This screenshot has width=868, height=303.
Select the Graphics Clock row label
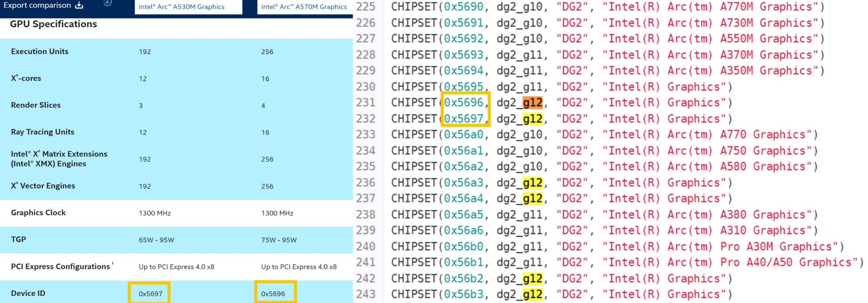pos(38,213)
